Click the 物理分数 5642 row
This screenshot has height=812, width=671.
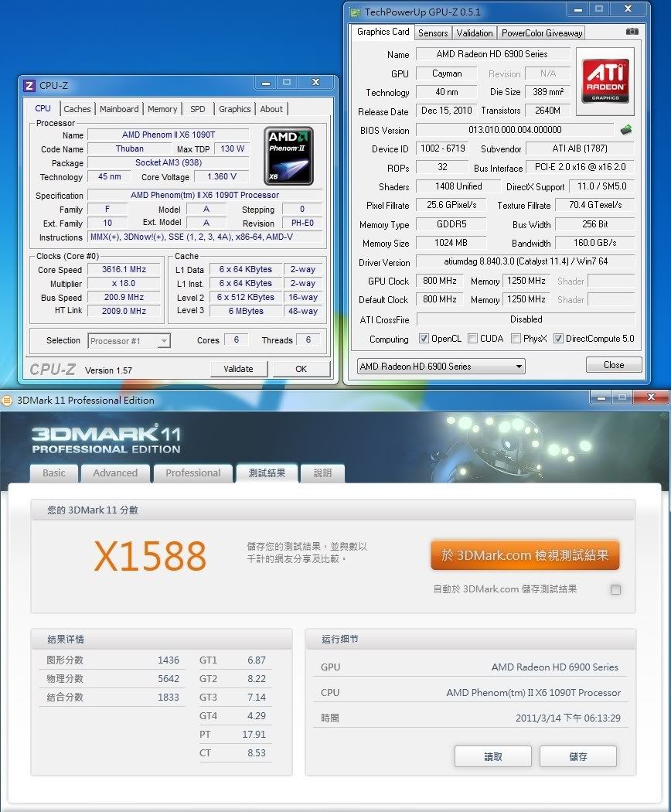pyautogui.click(x=112, y=679)
